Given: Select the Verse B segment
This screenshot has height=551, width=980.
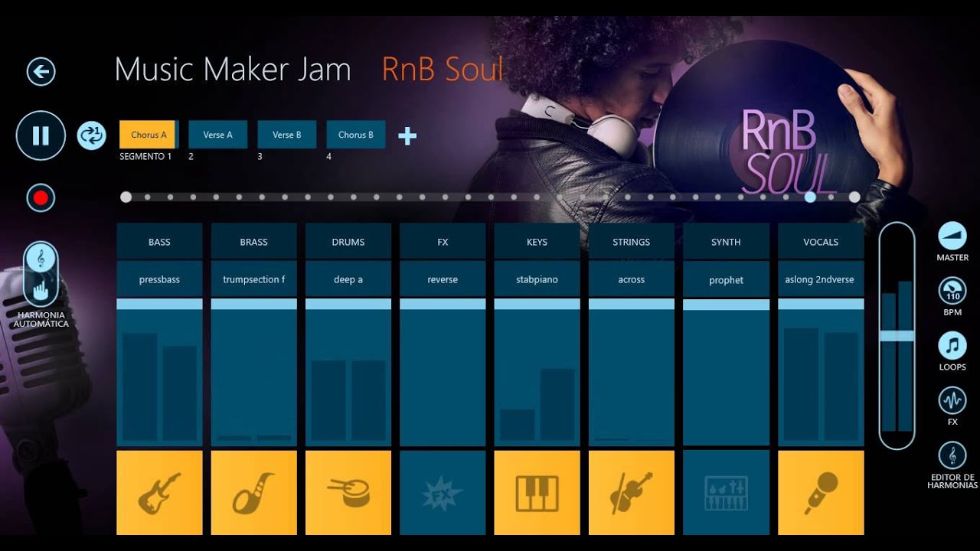Looking at the screenshot, I should point(286,135).
